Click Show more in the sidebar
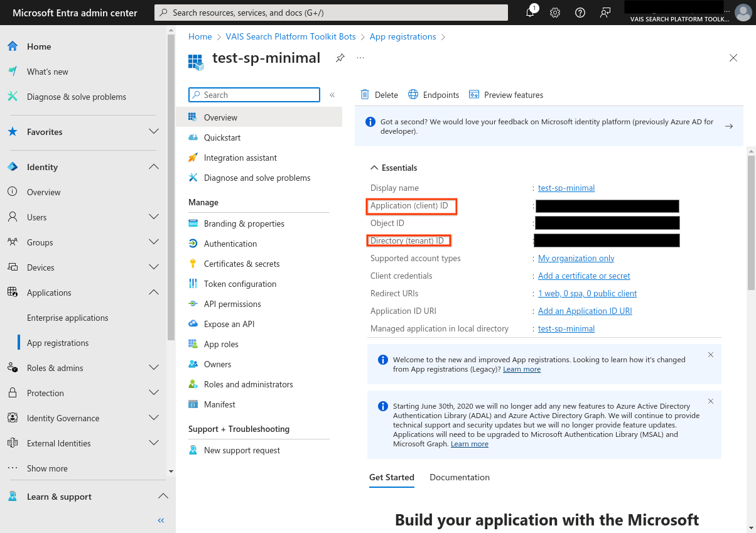Viewport: 756px width, 533px height. coord(47,468)
